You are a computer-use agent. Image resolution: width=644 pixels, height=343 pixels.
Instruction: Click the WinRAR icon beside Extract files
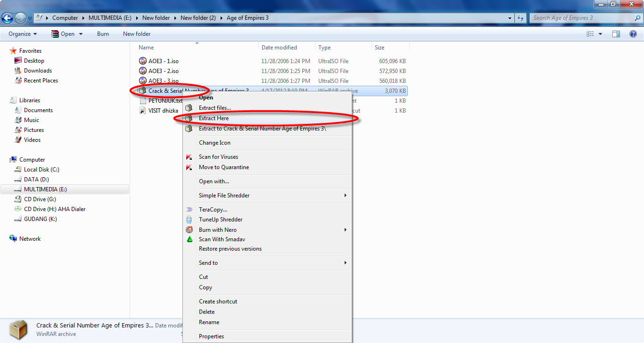coord(189,108)
